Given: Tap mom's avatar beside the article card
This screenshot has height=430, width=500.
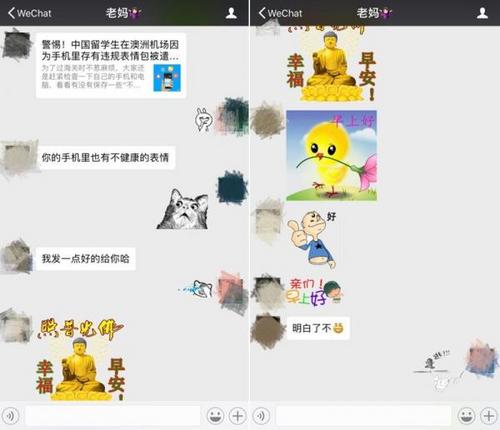Looking at the screenshot, I should [x=16, y=44].
